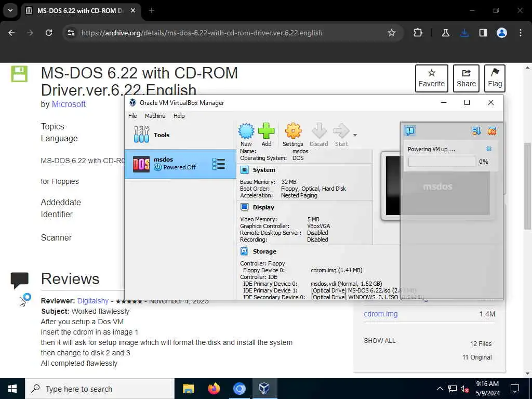532x399 pixels.
Task: Open the Tools entry in VirtualBox
Action: click(x=180, y=135)
